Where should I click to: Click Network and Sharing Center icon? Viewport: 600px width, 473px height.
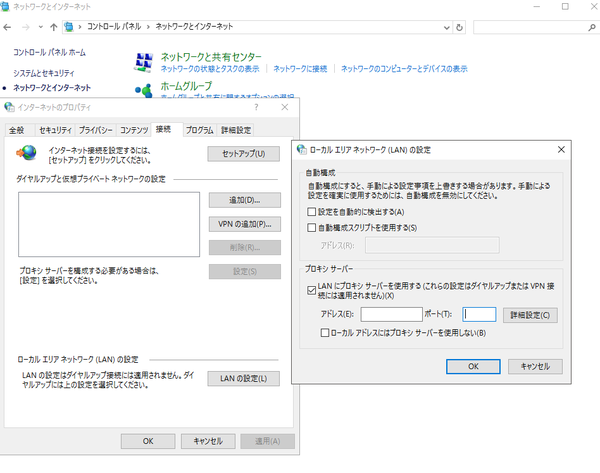click(x=144, y=62)
